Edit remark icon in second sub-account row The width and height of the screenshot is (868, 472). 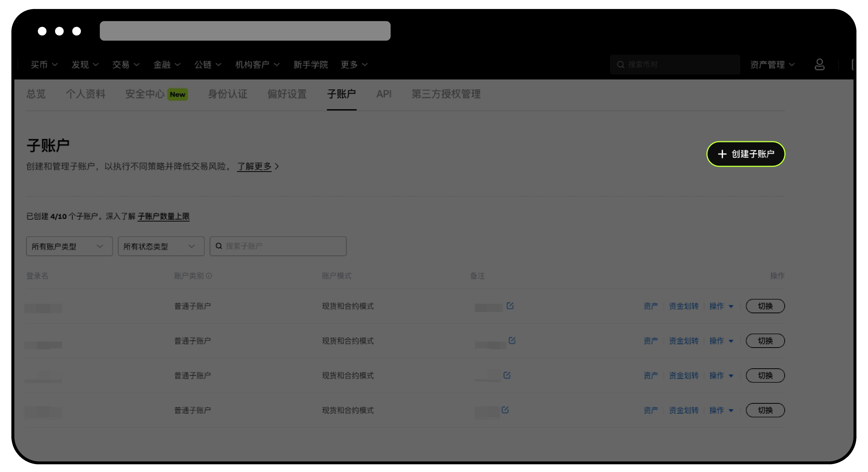(512, 340)
